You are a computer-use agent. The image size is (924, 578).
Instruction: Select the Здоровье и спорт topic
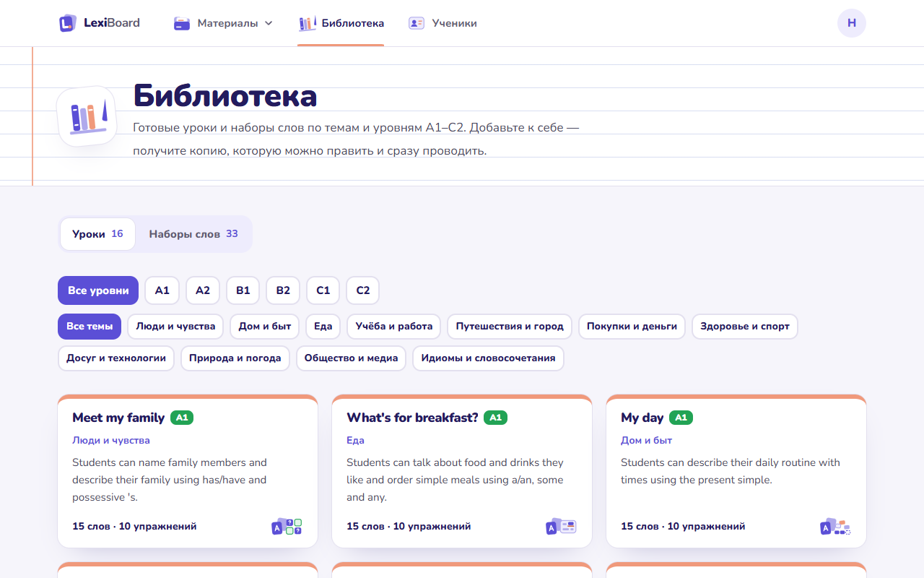[745, 327]
